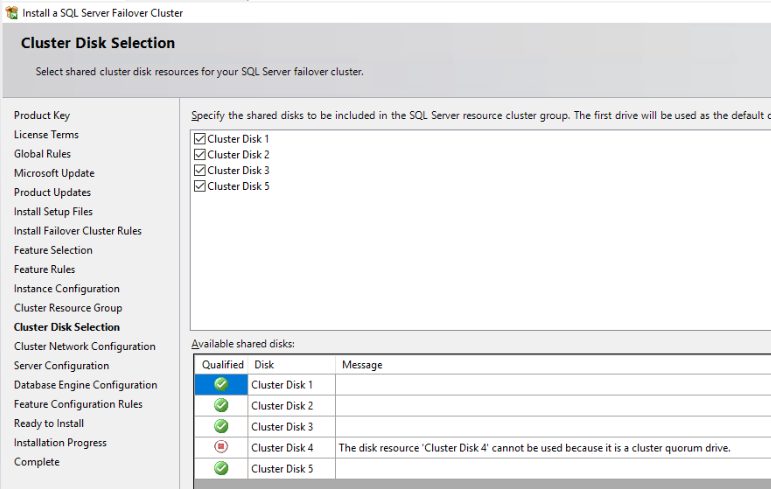
Task: Click the Cluster Disk 3 label in the selection list
Action: (x=238, y=170)
